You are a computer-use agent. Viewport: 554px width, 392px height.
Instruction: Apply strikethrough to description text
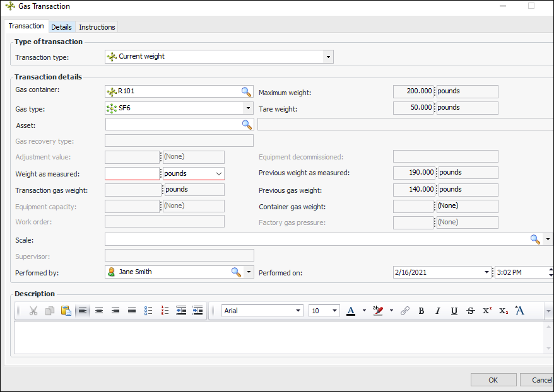470,311
